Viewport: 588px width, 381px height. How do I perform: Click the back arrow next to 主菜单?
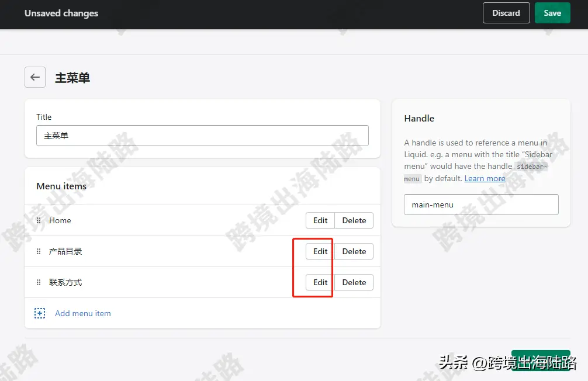click(35, 77)
